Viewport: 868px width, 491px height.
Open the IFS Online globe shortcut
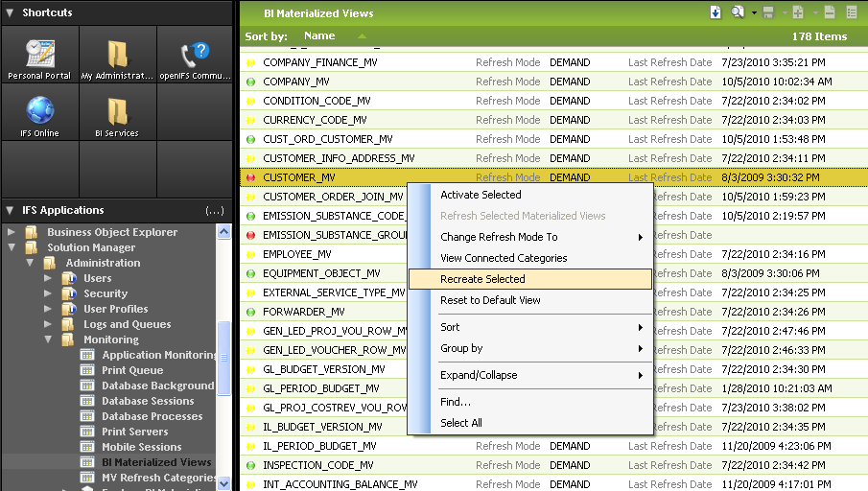pos(40,113)
